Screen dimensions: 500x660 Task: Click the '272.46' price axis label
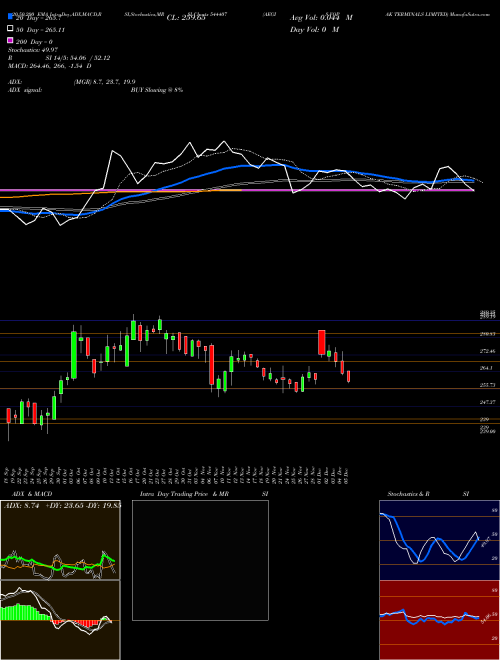pyautogui.click(x=487, y=351)
